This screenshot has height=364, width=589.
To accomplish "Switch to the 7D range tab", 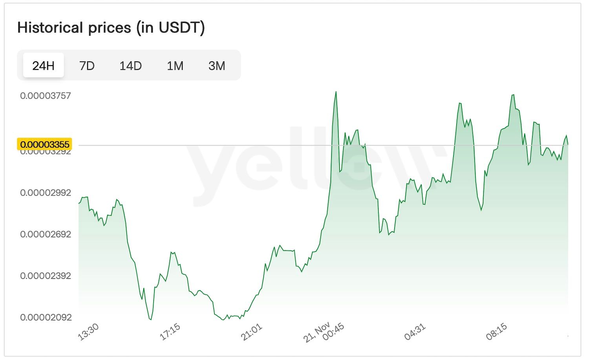I will [x=87, y=66].
